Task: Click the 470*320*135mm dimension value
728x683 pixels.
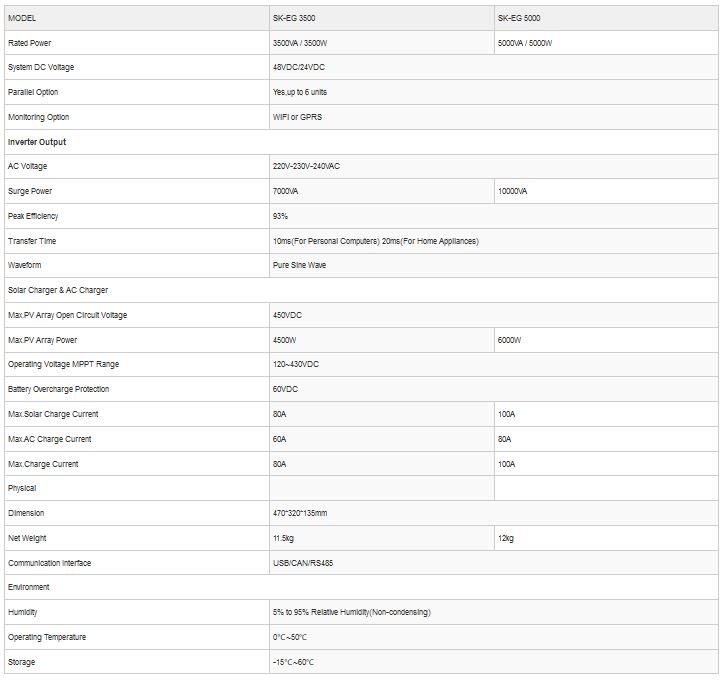Action: click(300, 513)
